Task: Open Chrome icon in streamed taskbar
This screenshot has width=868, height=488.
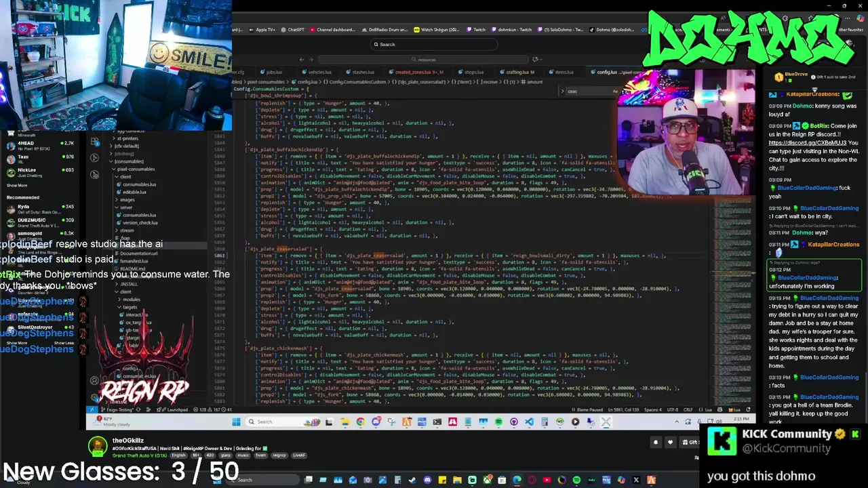Action: tap(360, 422)
